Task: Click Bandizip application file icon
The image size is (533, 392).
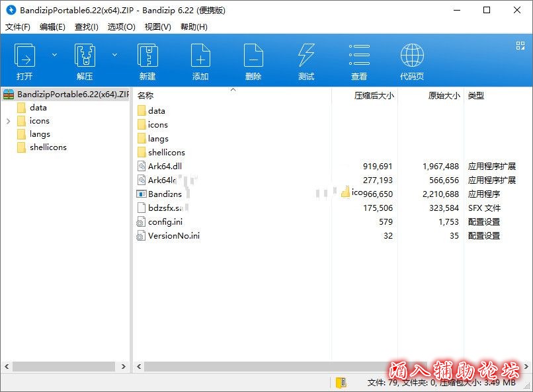Action: pyautogui.click(x=142, y=194)
